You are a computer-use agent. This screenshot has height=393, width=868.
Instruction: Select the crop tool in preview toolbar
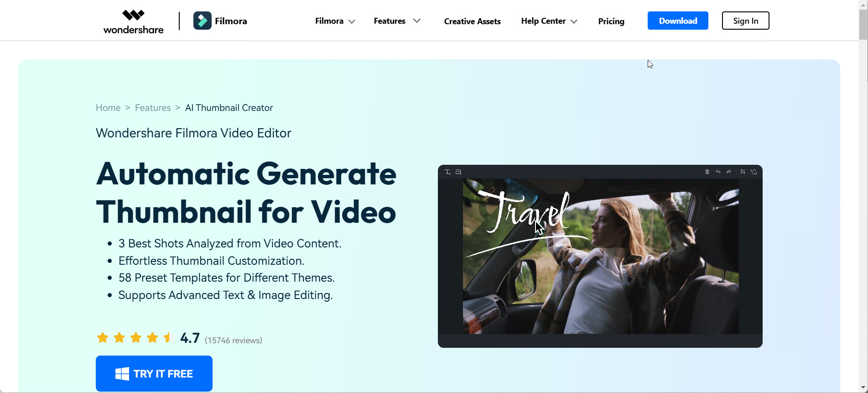743,172
